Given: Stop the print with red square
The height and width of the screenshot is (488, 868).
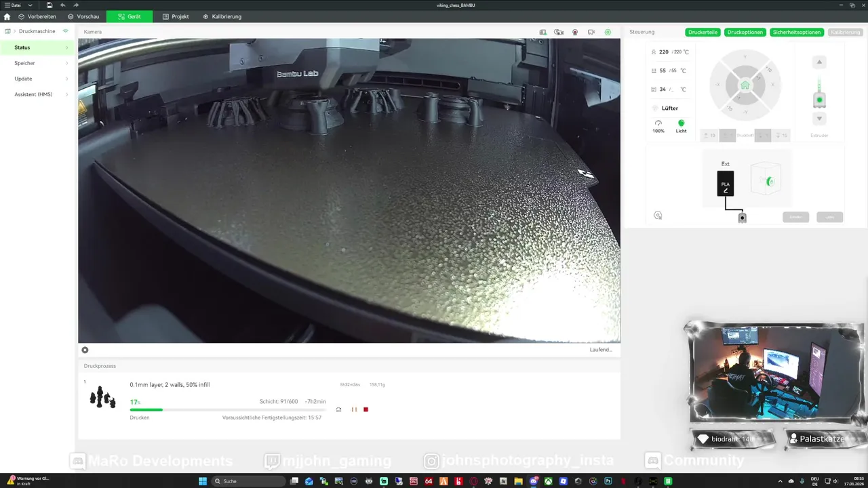Looking at the screenshot, I should tap(366, 409).
